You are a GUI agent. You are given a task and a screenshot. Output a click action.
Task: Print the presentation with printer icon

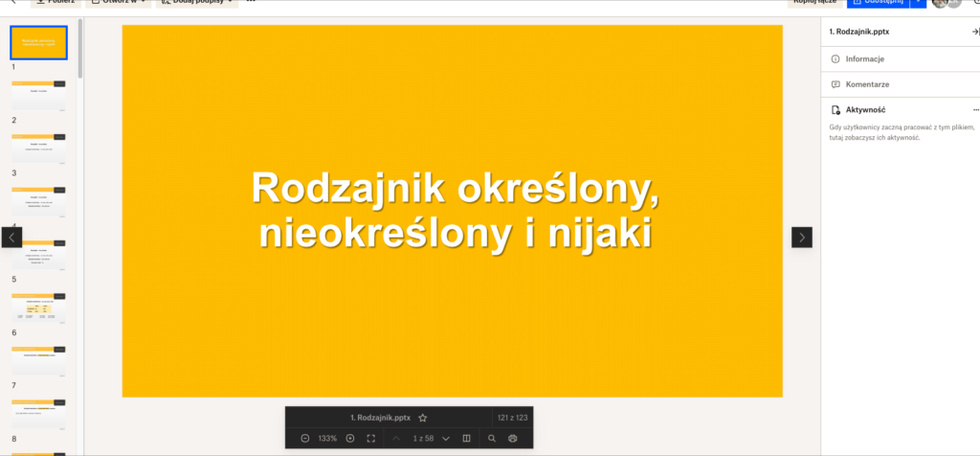coord(513,438)
